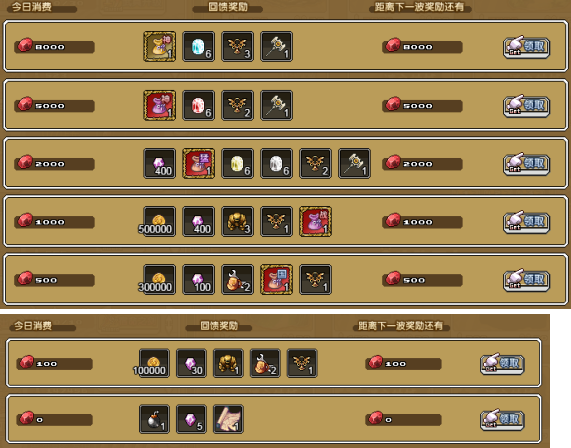Screen dimensions: 571x448
Task: Click the white gem in 2000 row
Action: 276,163
